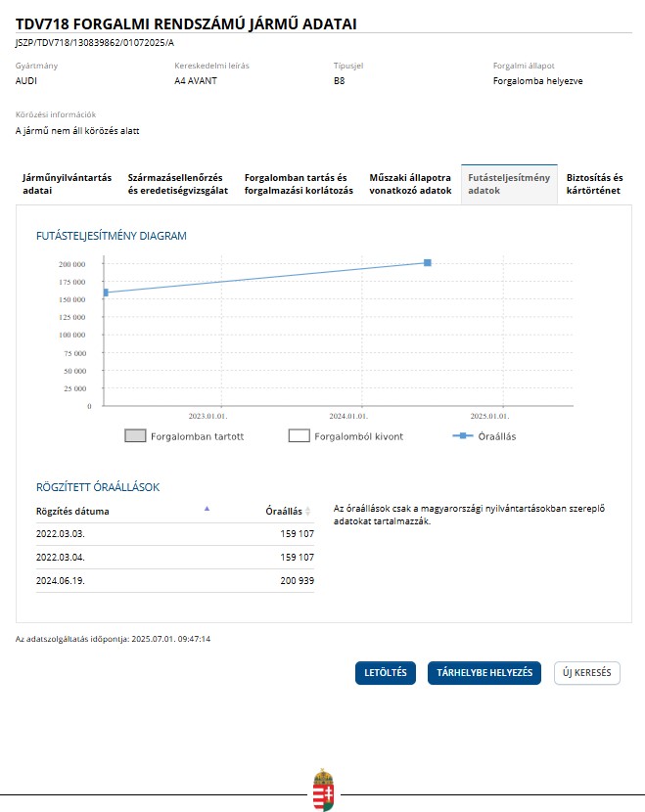645x812 pixels.
Task: Select the 2024.06.19. date cell
Action: (x=60, y=580)
